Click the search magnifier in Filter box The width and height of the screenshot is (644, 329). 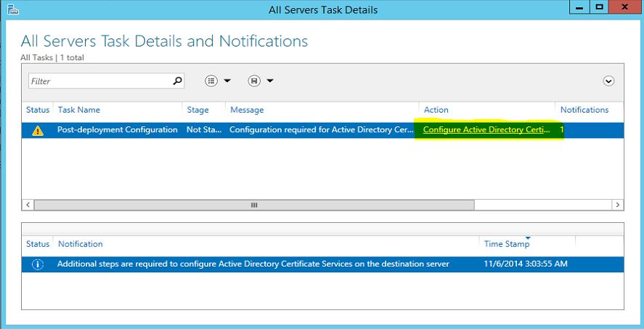coord(177,81)
